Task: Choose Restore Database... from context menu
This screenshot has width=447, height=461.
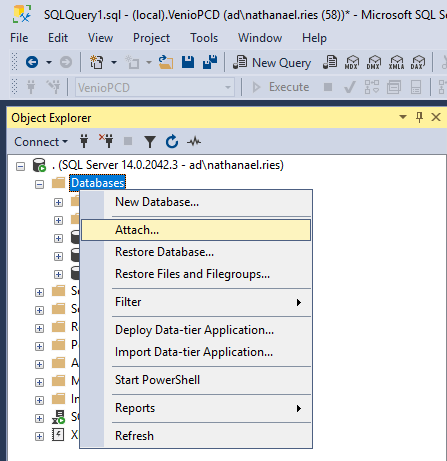Action: (x=196, y=252)
